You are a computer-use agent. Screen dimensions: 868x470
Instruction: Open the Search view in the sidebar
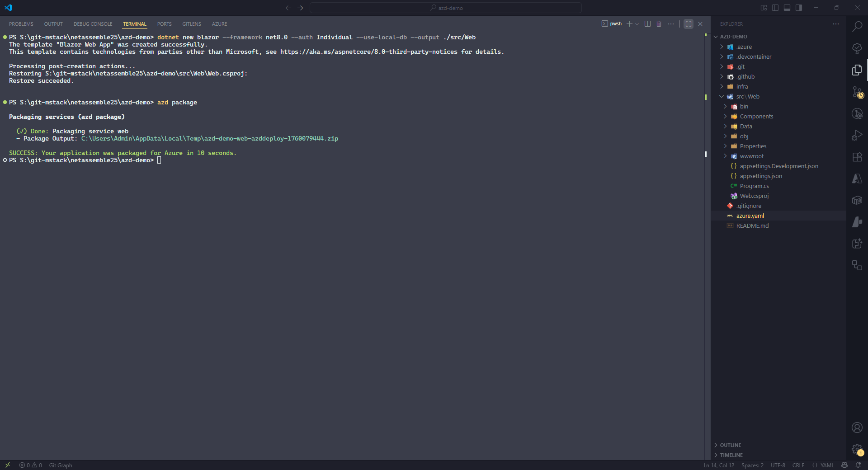[x=857, y=26]
